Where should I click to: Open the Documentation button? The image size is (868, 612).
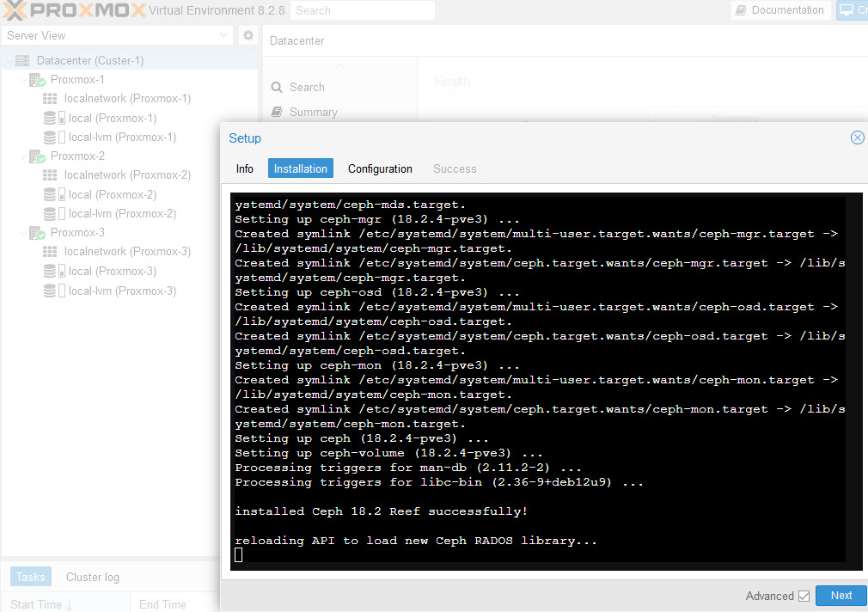pos(780,10)
